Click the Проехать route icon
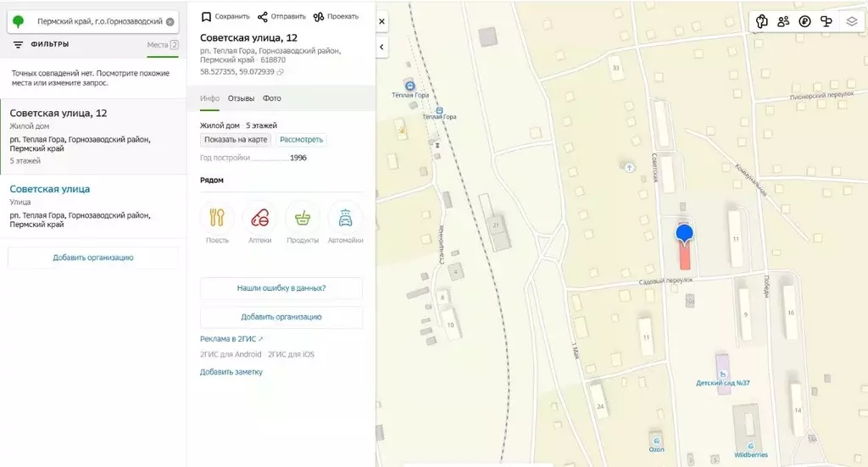 pos(319,16)
